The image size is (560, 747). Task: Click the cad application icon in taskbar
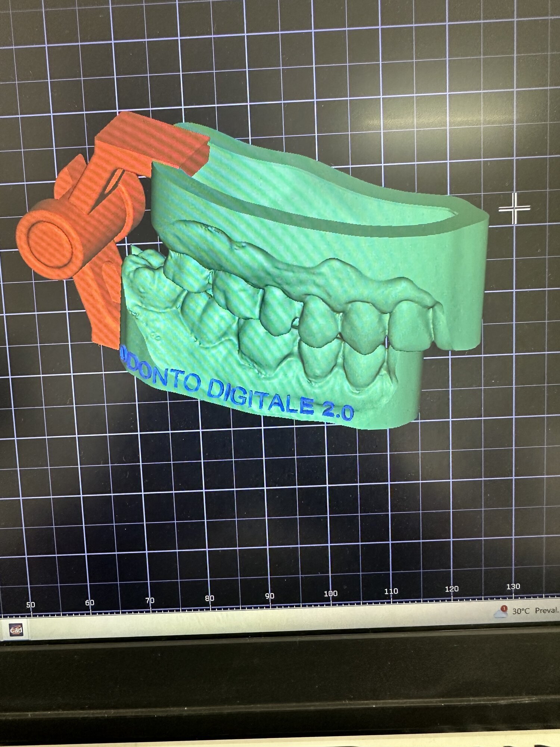[x=16, y=630]
